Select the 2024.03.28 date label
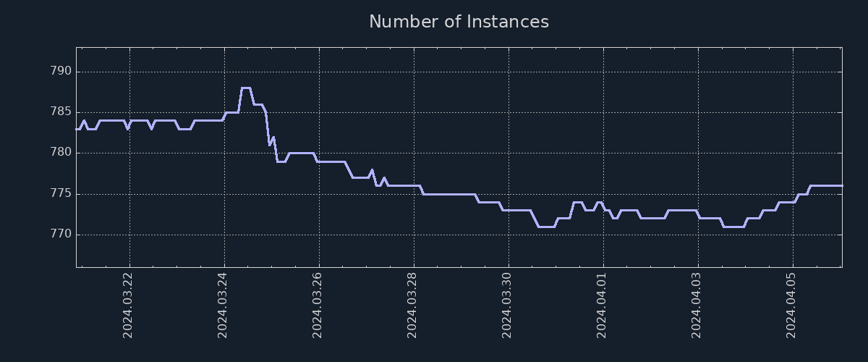Screen dimensions: 868x362 [412, 305]
